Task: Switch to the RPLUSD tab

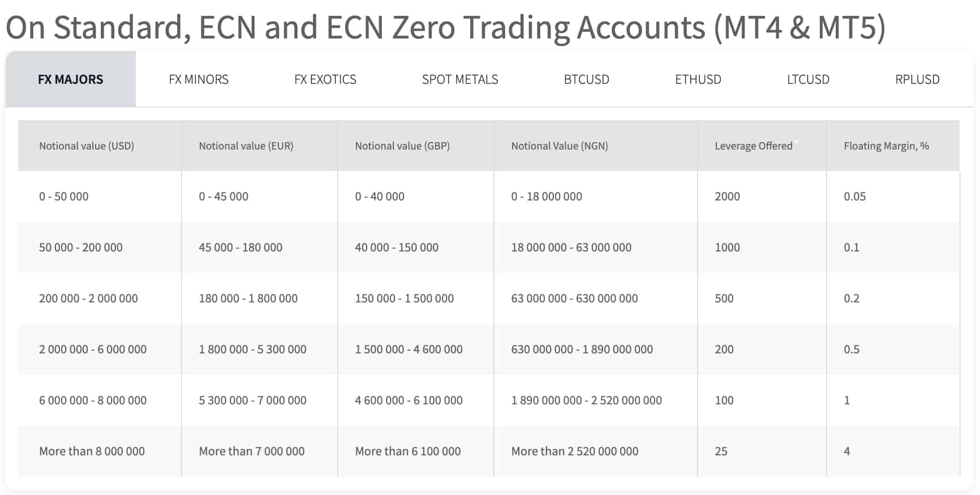Action: [917, 79]
